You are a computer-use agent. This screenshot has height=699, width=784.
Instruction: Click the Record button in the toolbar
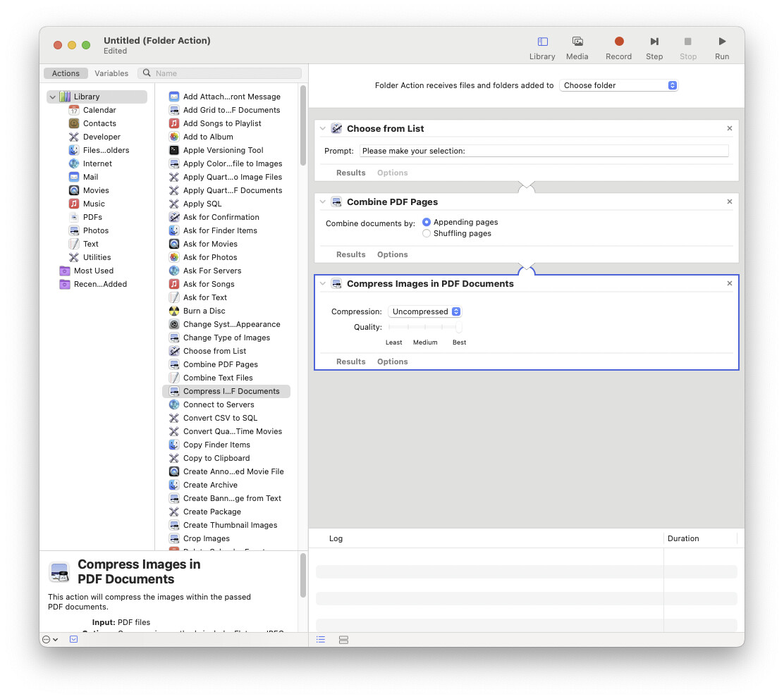point(618,47)
